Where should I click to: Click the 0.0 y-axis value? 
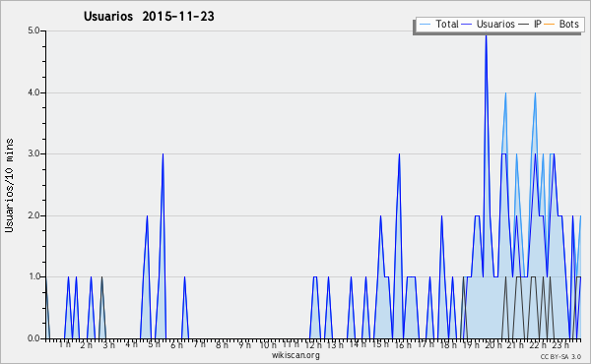33,338
